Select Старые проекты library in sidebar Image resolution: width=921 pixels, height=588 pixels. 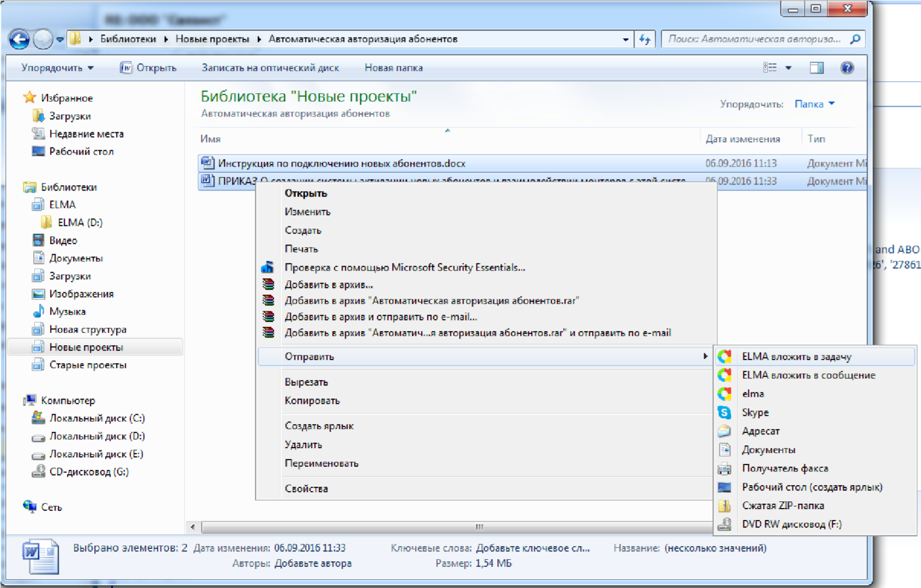click(x=88, y=365)
